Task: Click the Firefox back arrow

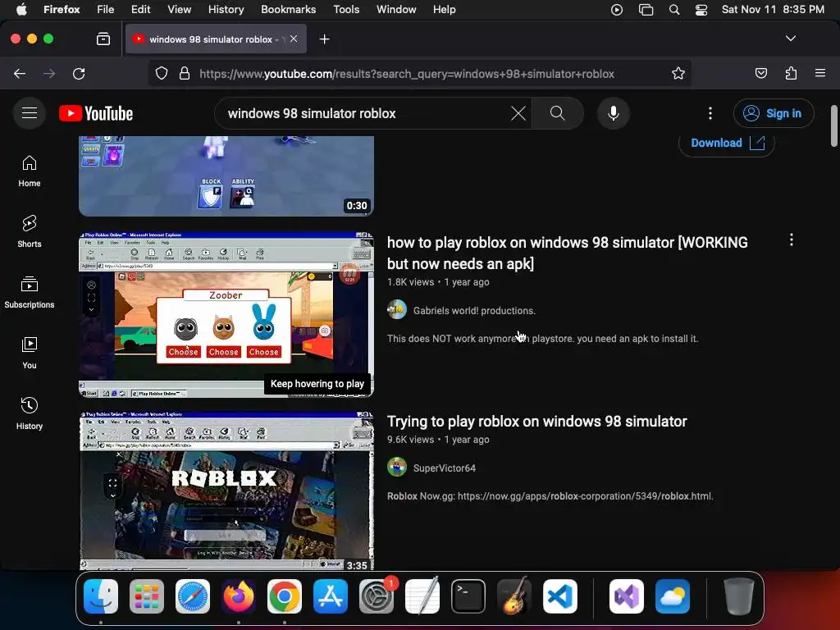Action: click(x=20, y=73)
